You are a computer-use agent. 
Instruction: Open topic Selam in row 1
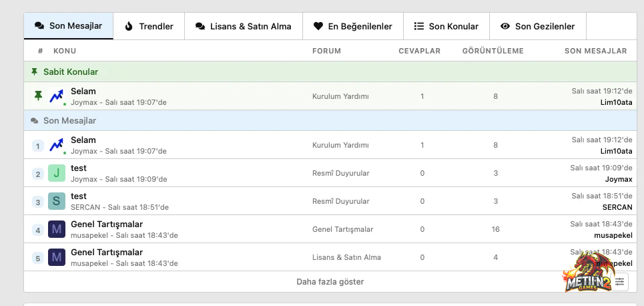click(83, 140)
